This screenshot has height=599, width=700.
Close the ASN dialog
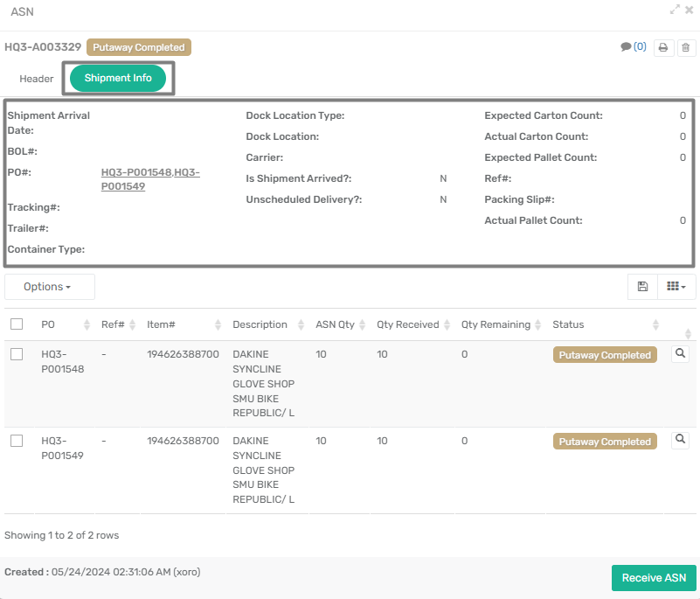[x=690, y=10]
